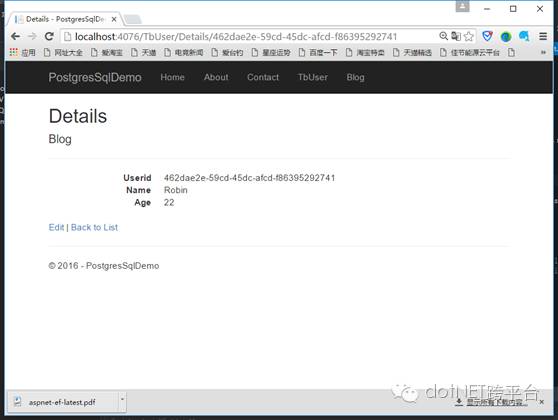
Task: Open the apps shortcut in bookmarks bar
Action: [22, 53]
